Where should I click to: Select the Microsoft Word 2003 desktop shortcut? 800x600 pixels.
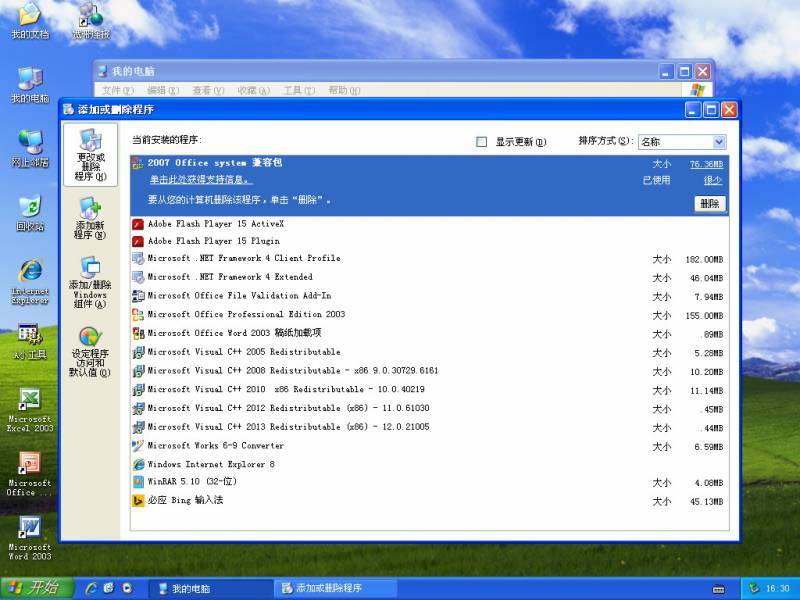tap(30, 538)
